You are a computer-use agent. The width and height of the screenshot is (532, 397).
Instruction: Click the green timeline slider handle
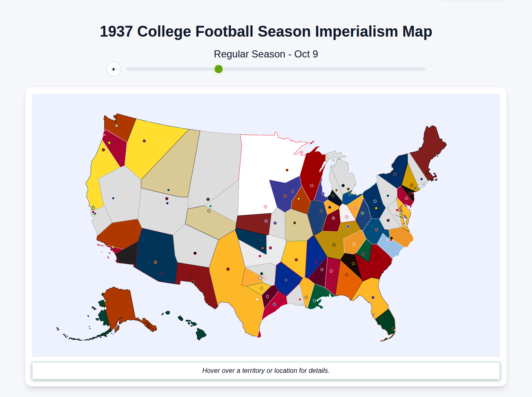[x=218, y=69]
